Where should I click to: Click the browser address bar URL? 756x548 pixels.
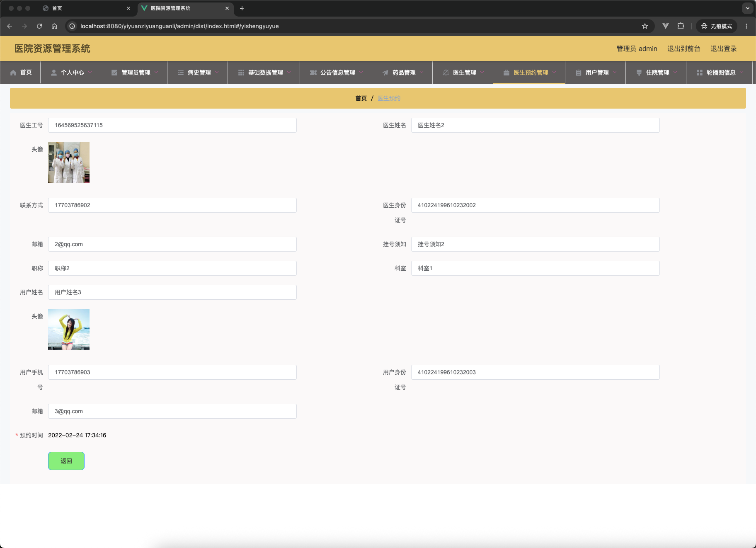(x=179, y=26)
